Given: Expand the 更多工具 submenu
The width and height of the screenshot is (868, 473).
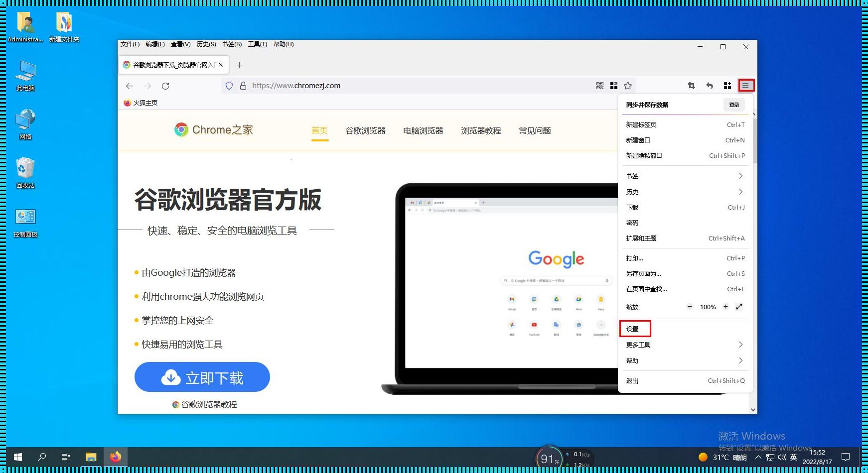Looking at the screenshot, I should click(685, 345).
